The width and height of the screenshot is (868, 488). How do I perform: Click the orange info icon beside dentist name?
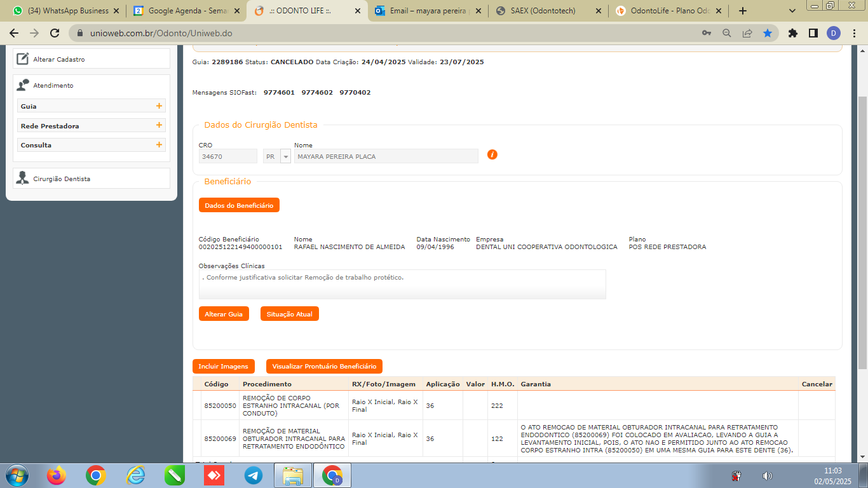pyautogui.click(x=492, y=154)
